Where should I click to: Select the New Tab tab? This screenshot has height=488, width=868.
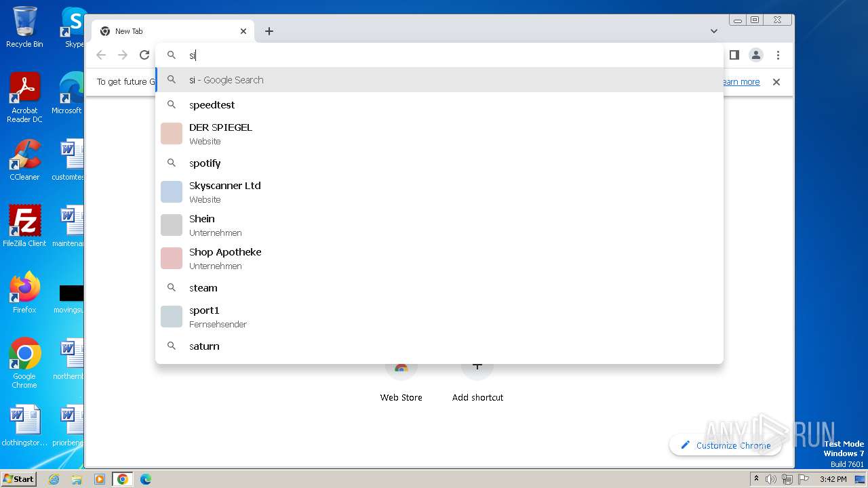(173, 31)
